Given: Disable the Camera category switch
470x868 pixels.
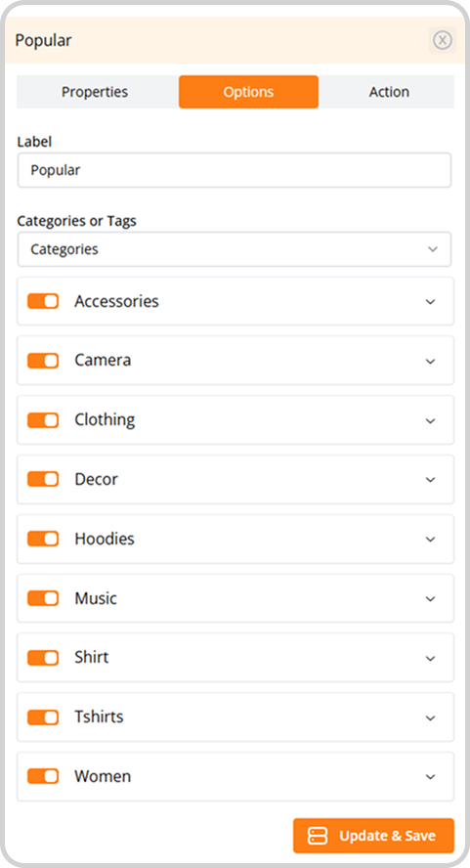Looking at the screenshot, I should coord(43,361).
